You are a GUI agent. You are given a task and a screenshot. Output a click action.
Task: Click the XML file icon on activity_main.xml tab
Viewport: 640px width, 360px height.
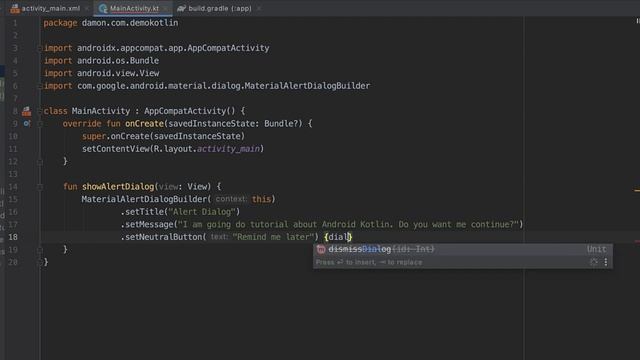(15, 8)
